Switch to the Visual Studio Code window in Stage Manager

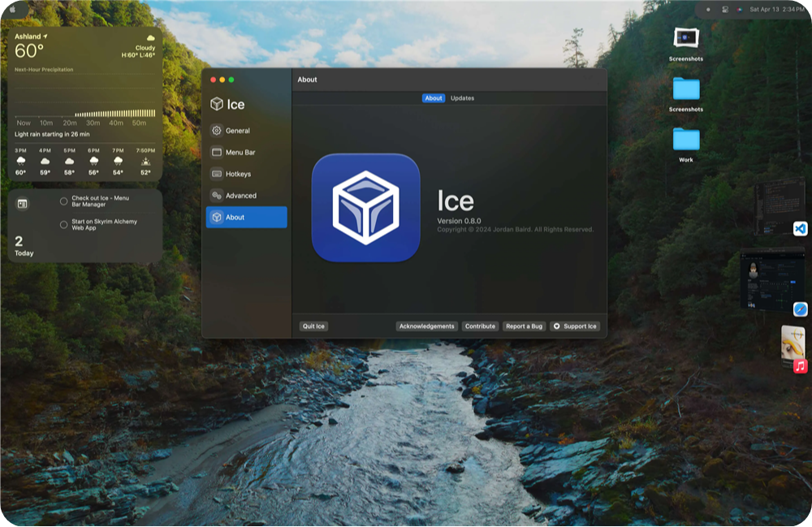tap(779, 205)
